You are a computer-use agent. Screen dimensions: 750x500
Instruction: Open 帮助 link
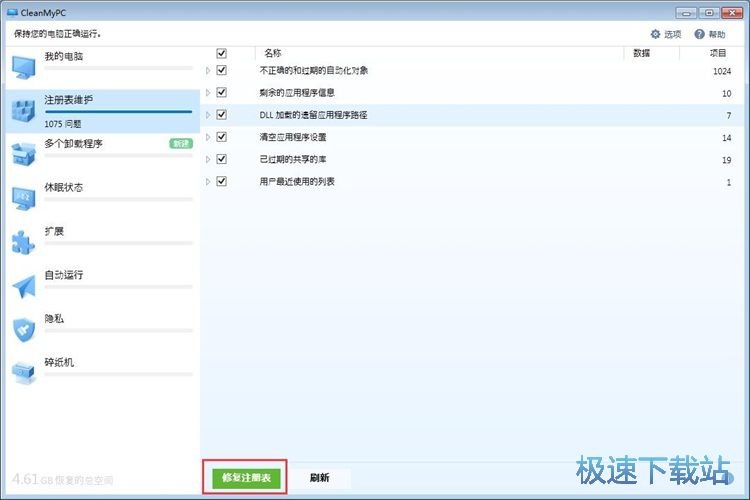[x=710, y=34]
